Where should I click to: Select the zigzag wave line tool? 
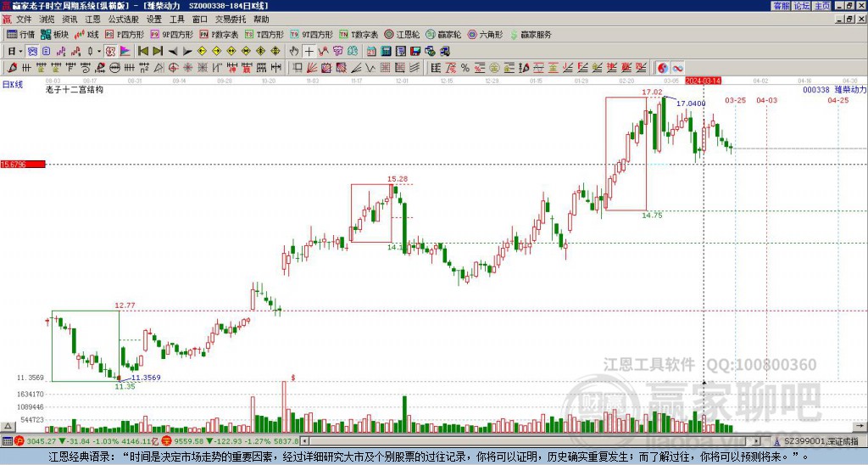[x=370, y=68]
